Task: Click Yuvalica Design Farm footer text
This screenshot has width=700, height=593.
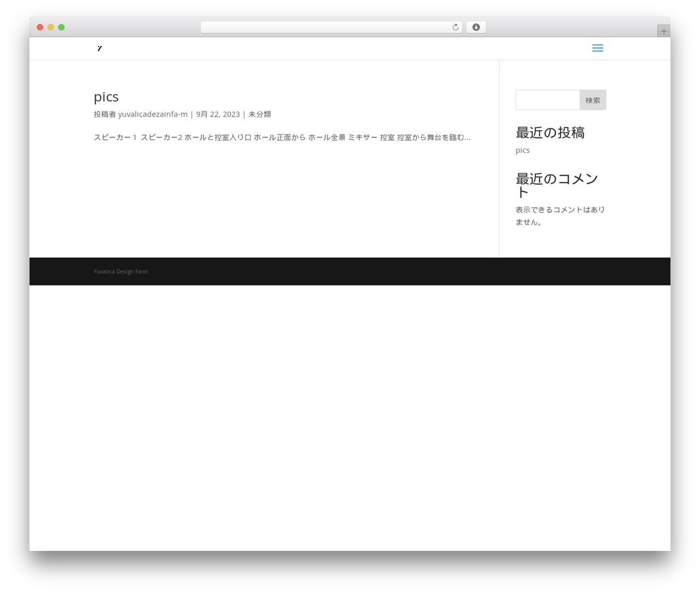Action: pos(121,271)
